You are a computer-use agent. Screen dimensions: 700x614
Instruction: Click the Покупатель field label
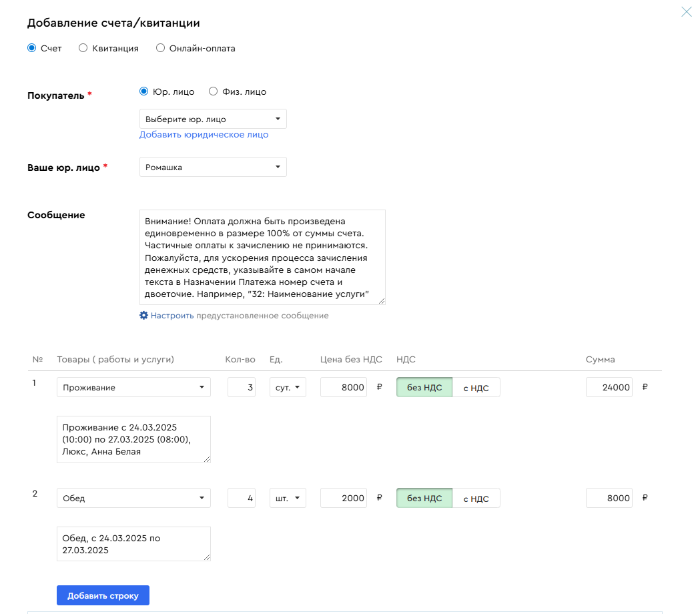pos(56,95)
